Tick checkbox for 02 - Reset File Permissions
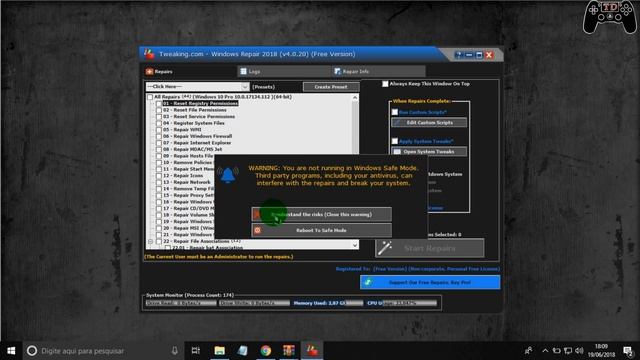Viewport: 640px width, 360px height. (x=159, y=110)
